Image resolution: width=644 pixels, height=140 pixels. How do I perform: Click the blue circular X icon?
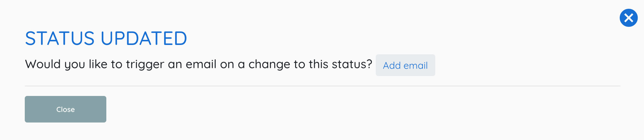629,18
